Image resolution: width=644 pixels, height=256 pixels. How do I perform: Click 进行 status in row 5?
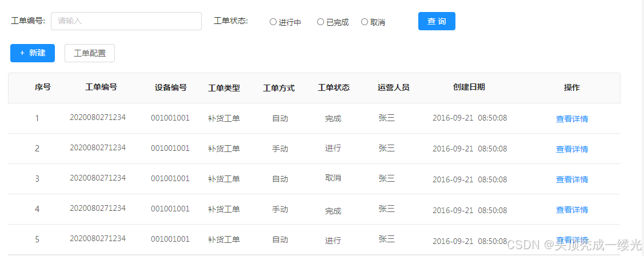click(x=333, y=241)
